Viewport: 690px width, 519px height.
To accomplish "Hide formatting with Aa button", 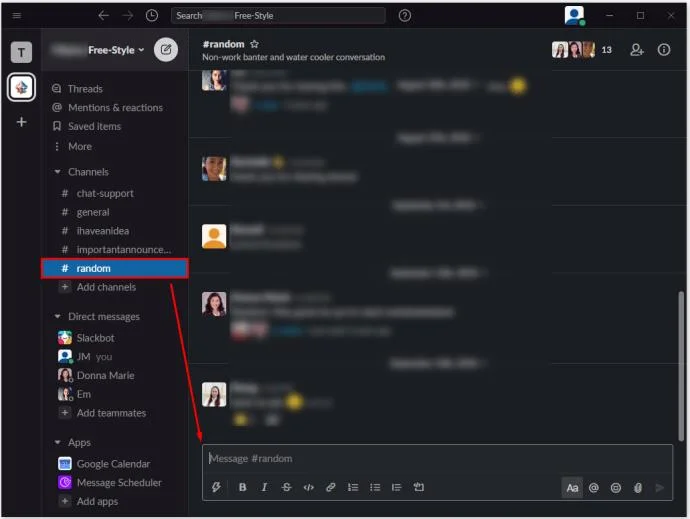I will click(x=572, y=488).
